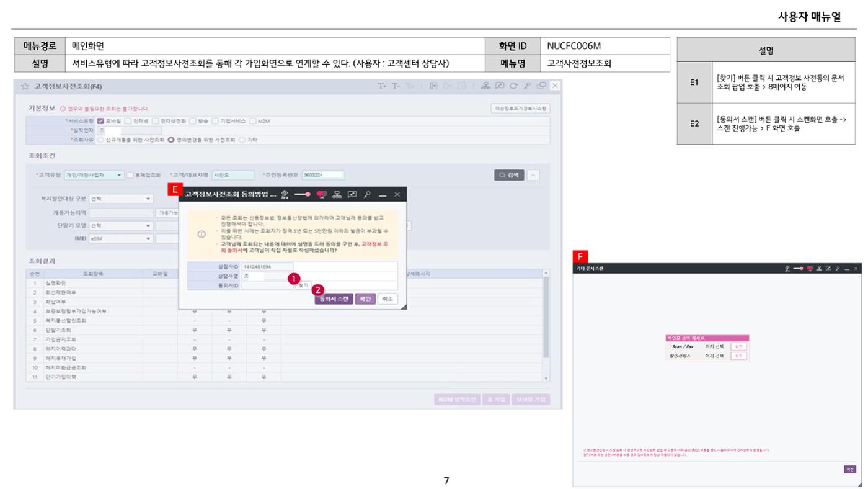Close the 고객정보사전조회(F4) tab with X
Image resolution: width=868 pixels, height=489 pixels.
[x=555, y=86]
